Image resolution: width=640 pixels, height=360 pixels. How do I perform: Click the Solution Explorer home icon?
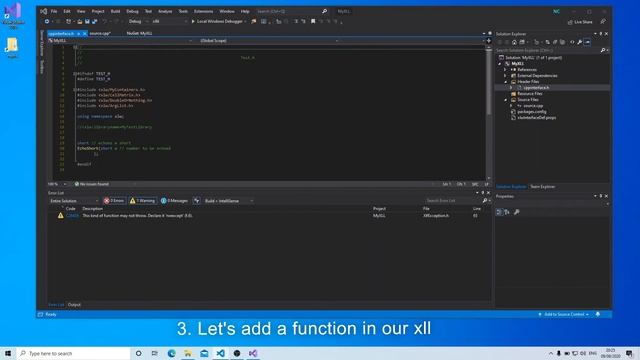click(x=514, y=42)
